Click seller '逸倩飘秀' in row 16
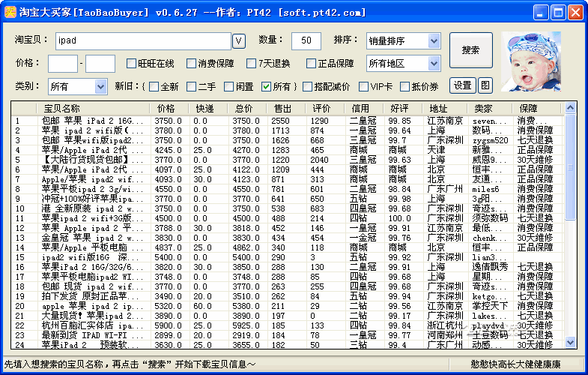The width and height of the screenshot is (588, 375). point(490,267)
